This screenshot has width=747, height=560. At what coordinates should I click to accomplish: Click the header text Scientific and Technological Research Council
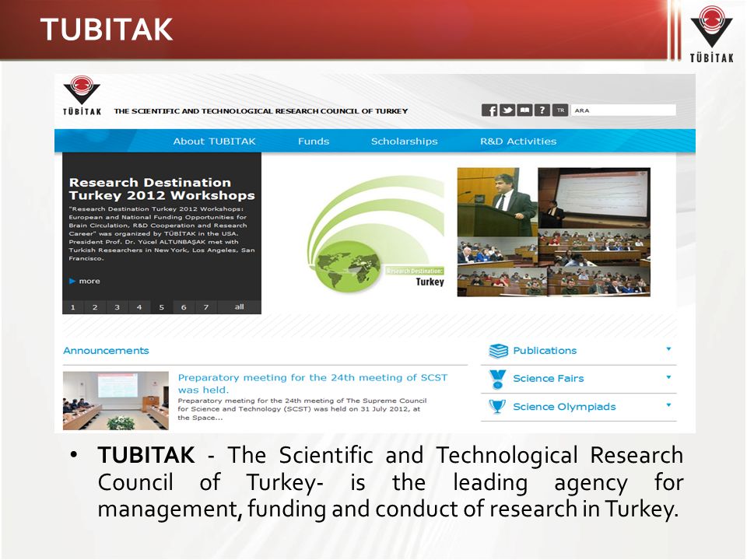tap(261, 111)
